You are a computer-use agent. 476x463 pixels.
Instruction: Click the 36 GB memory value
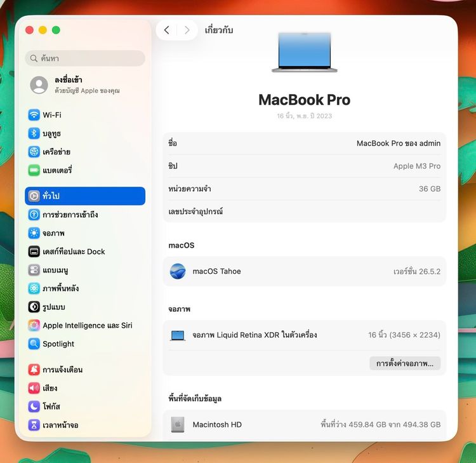(430, 189)
